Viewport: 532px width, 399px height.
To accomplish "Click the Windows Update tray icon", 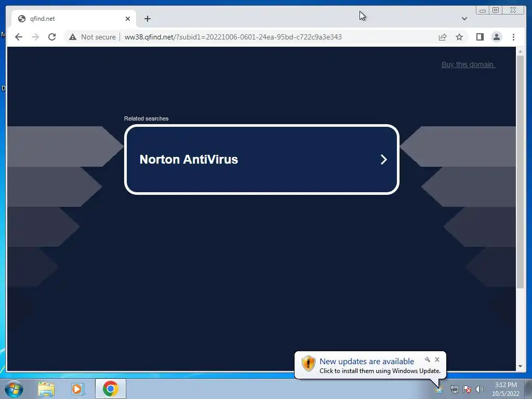I will click(x=439, y=389).
